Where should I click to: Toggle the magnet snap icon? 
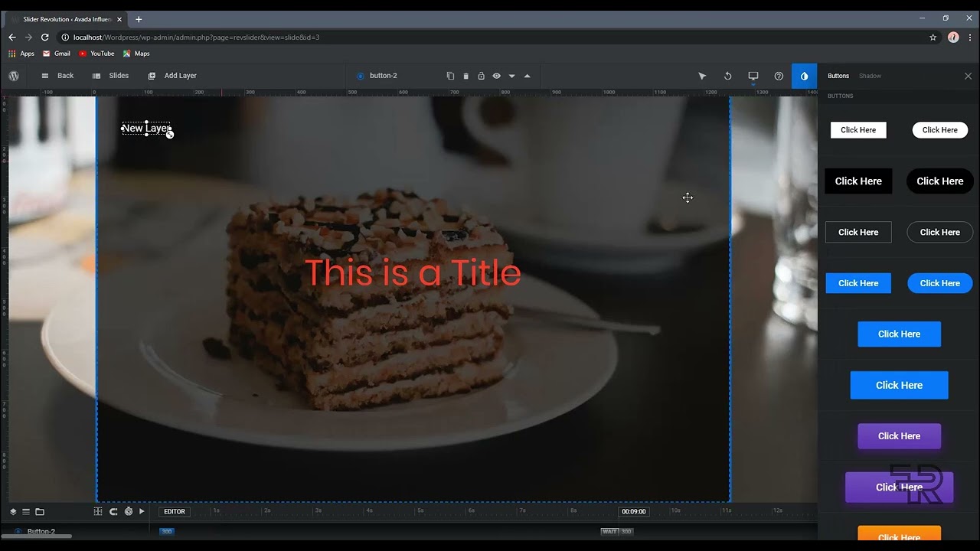tap(113, 511)
